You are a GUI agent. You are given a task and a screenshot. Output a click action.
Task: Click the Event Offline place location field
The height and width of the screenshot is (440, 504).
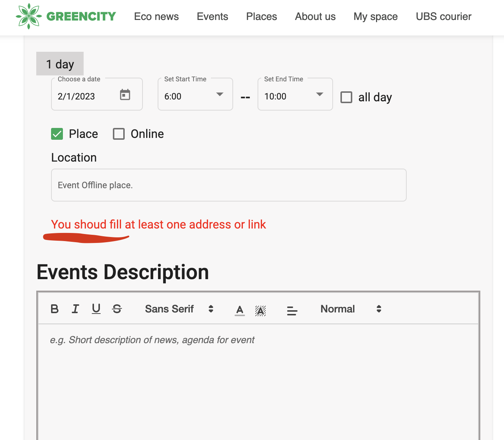pyautogui.click(x=229, y=185)
